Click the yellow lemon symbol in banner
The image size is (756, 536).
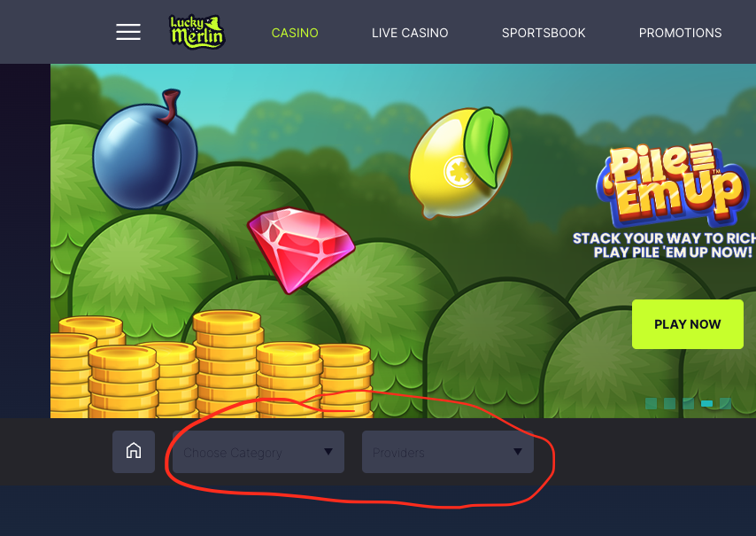coord(460,163)
